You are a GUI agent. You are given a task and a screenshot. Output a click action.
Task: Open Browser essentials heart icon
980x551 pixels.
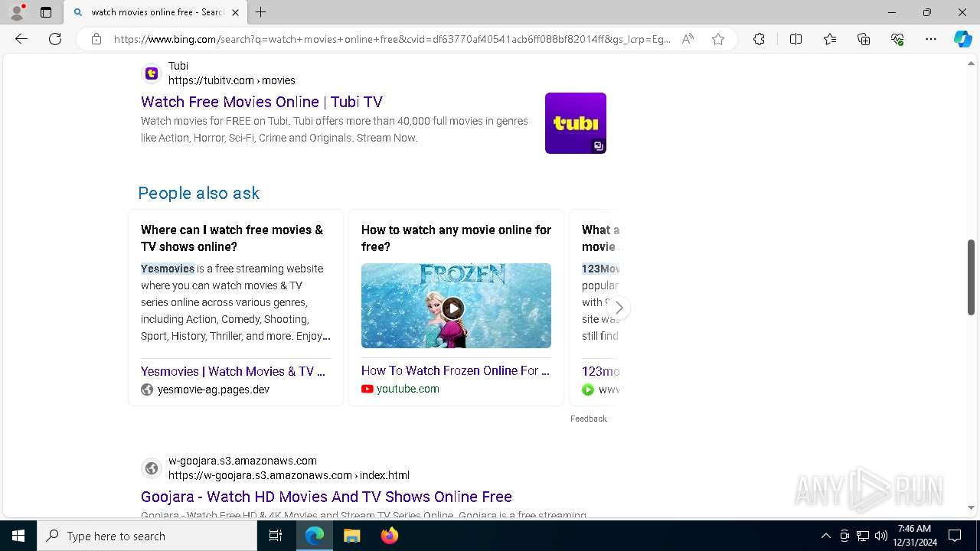pos(897,39)
